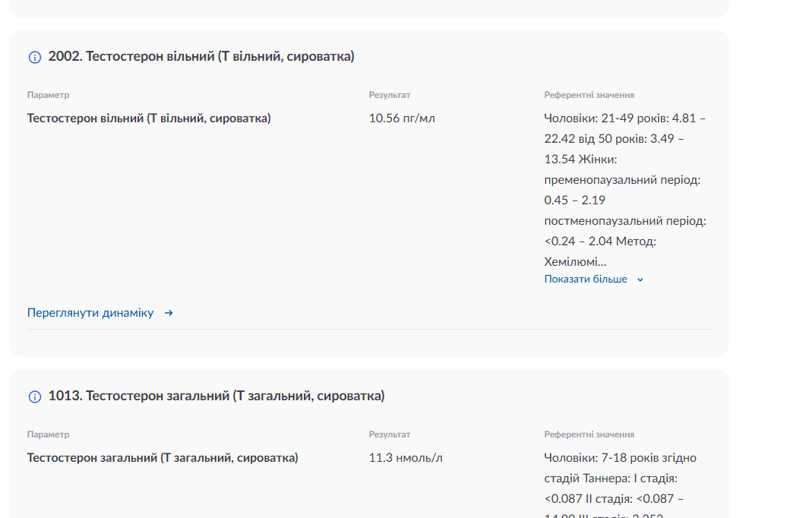Open info icon for 2002 Тестостерон вільний
Screen dimensions: 812x518
[35, 57]
